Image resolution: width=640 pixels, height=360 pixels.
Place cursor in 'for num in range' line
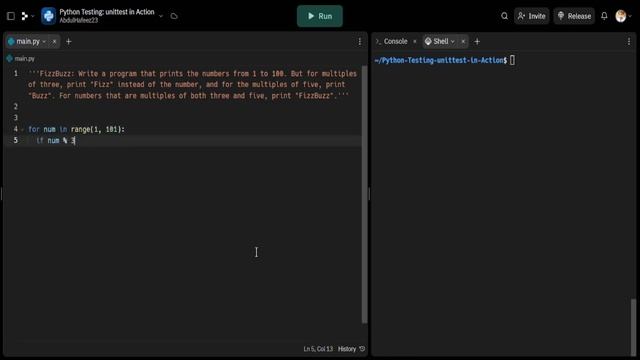76,129
